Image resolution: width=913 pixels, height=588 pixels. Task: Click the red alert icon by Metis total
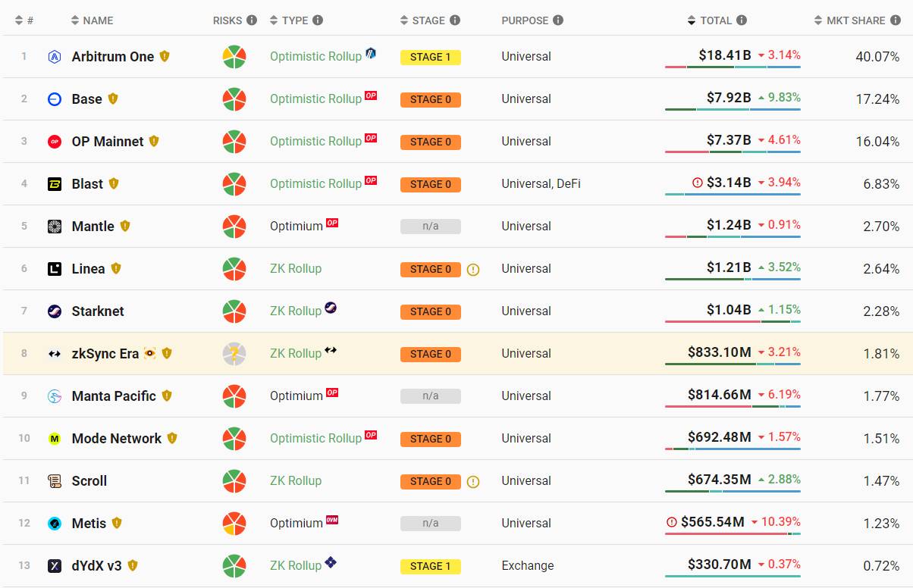[x=671, y=522]
